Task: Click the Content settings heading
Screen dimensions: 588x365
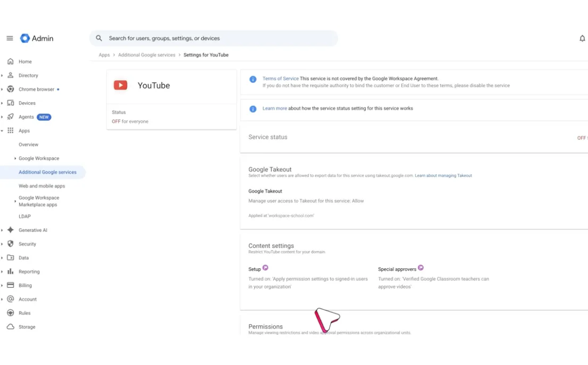Action: coord(271,246)
